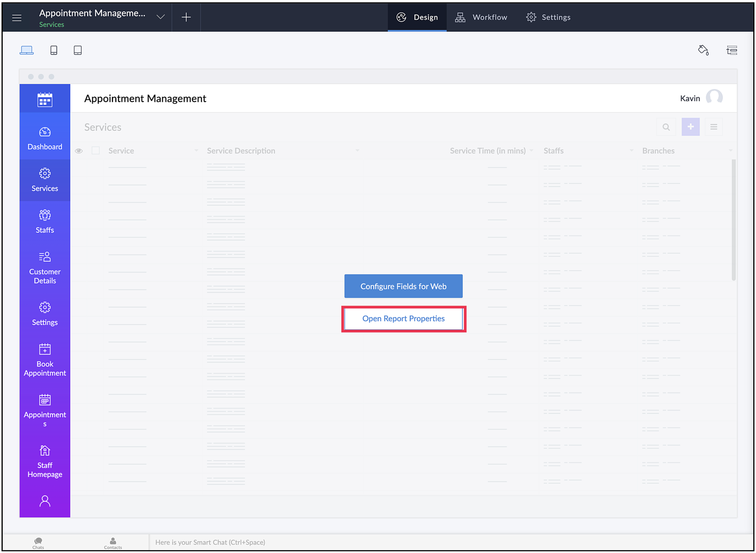Open Staffs section in sidebar
Screen dimensions: 756x553
click(45, 222)
